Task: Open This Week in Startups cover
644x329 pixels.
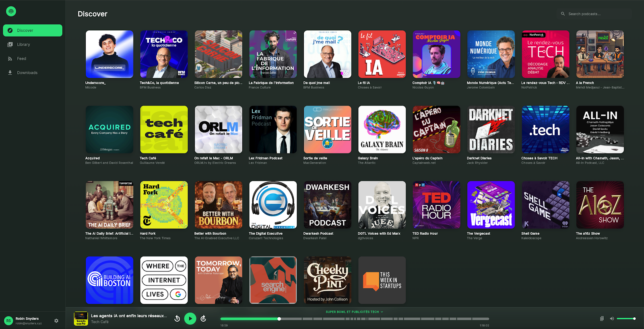Action: click(382, 280)
